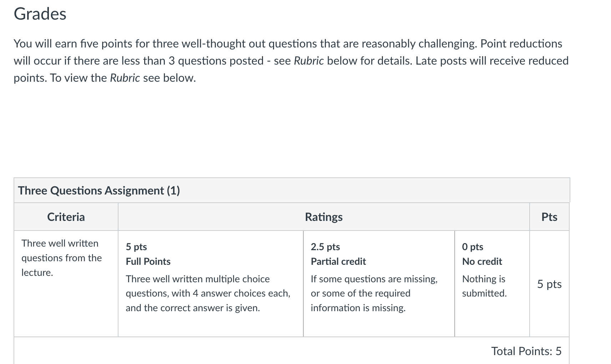
Task: Click the 5 pts value in Pts column
Action: point(549,284)
